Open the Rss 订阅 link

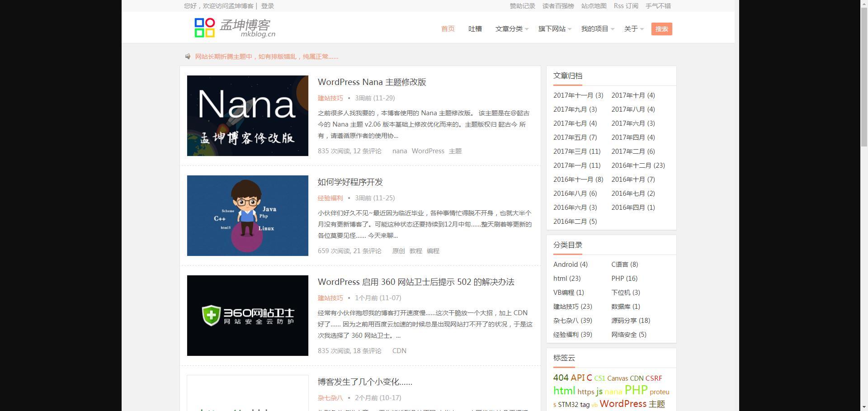pyautogui.click(x=626, y=6)
